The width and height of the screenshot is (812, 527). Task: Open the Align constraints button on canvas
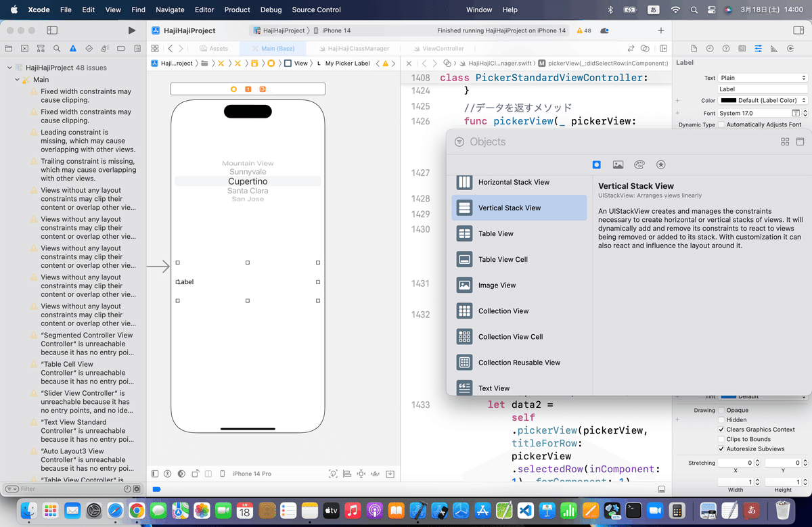pos(347,474)
